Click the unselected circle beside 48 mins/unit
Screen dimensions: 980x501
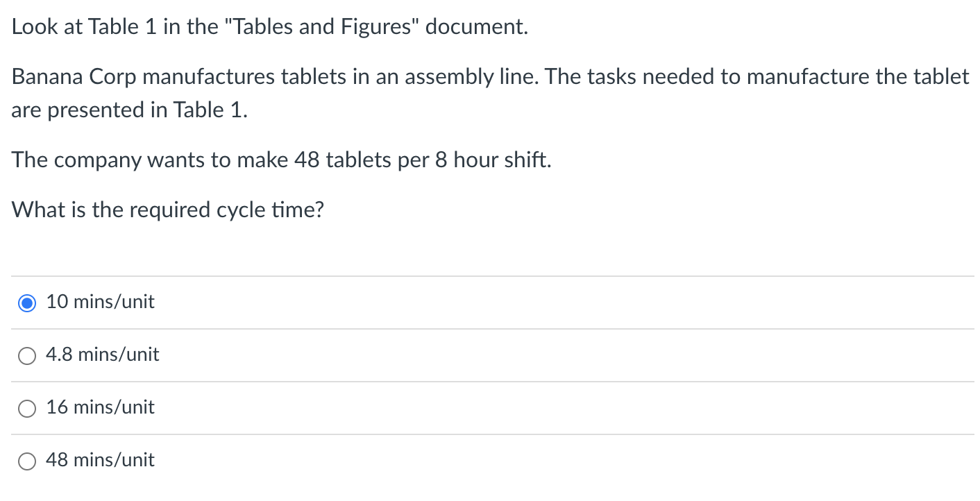(x=26, y=461)
